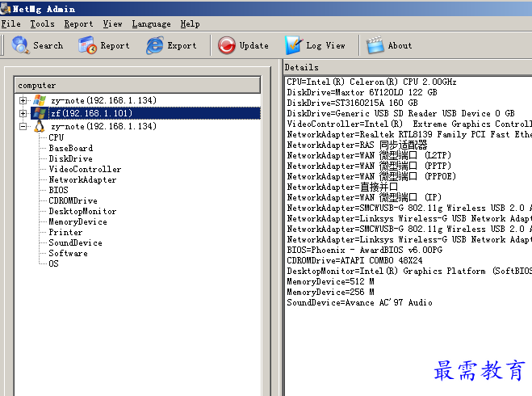Screen dimensions: 532x396
Task: Select the Software tree item
Action: coord(68,253)
